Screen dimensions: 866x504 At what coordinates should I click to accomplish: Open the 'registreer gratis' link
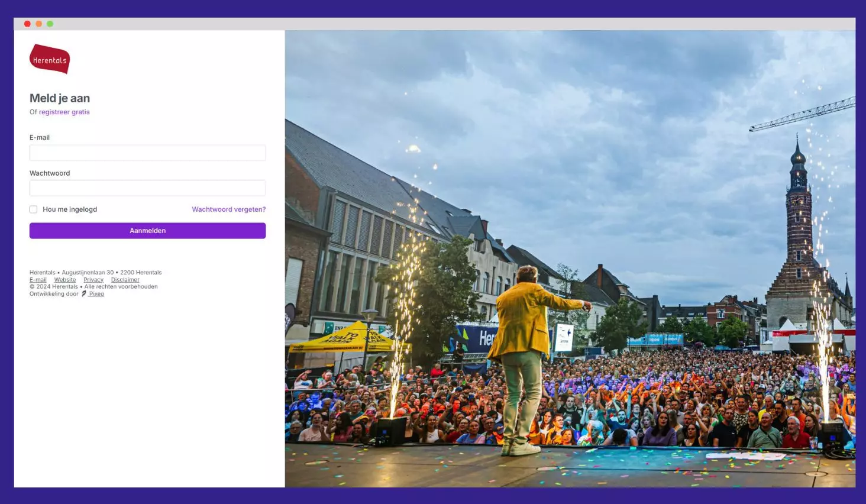click(64, 112)
